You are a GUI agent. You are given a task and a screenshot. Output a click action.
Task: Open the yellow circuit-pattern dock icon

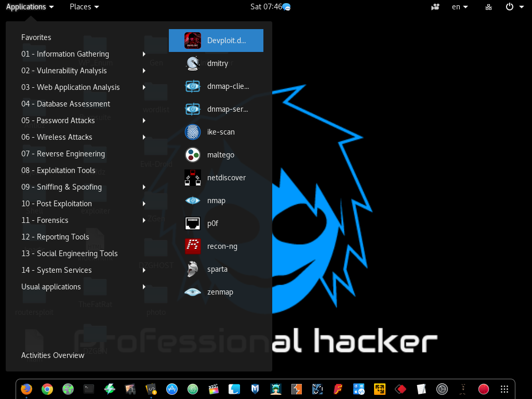(x=380, y=389)
